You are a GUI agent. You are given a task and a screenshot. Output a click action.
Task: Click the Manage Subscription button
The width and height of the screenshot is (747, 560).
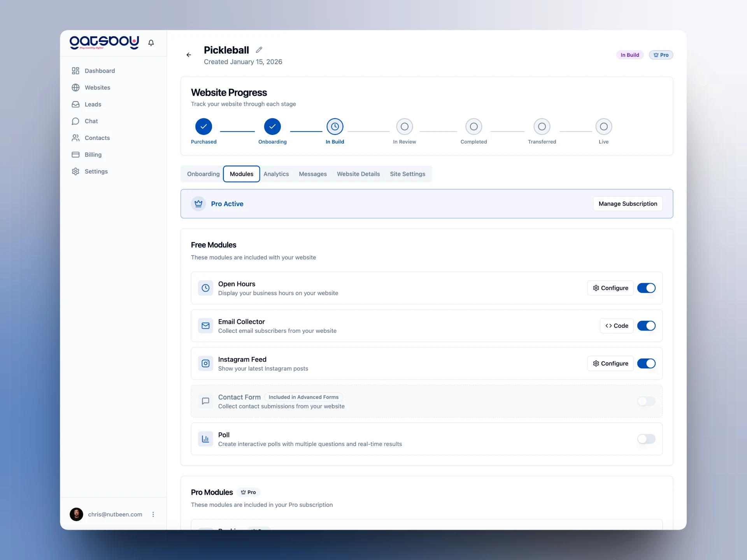coord(628,204)
